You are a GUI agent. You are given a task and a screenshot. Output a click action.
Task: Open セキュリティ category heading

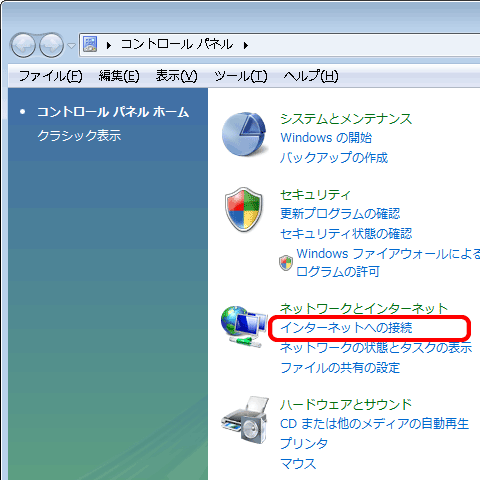[315, 195]
